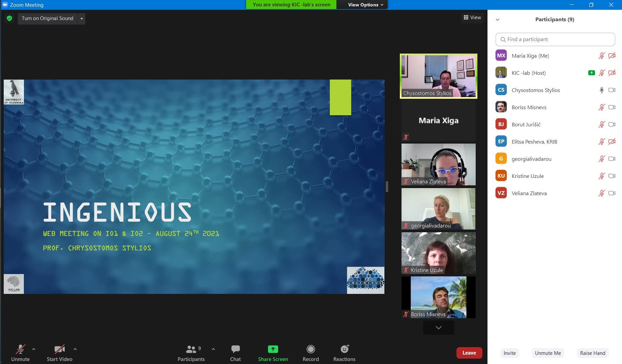Click the muted mic icon for KIC -lab
The width and height of the screenshot is (622, 364).
601,73
